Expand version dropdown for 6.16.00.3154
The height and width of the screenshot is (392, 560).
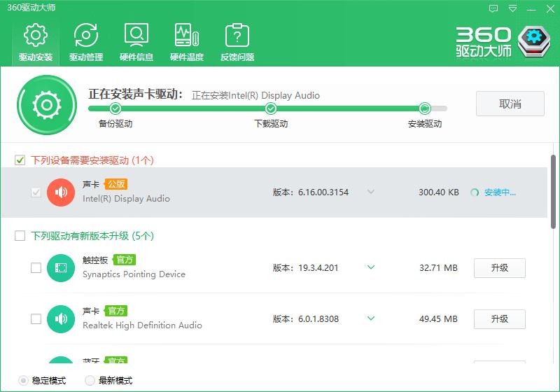(371, 192)
